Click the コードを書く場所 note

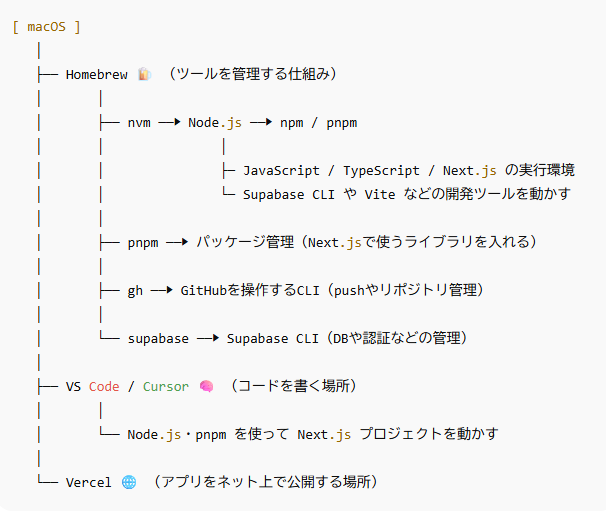click(294, 386)
